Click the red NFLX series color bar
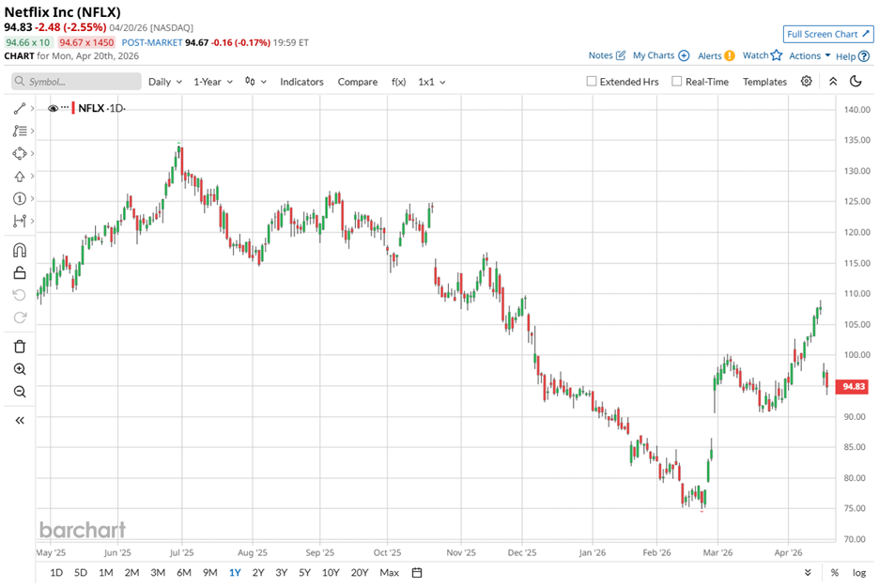 tap(73, 108)
